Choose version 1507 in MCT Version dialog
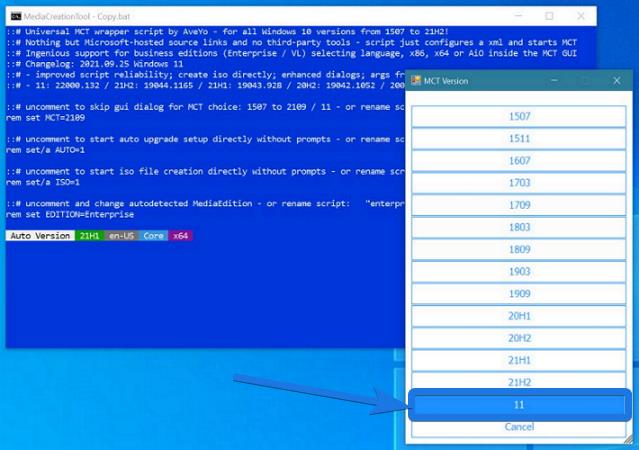 tap(519, 116)
